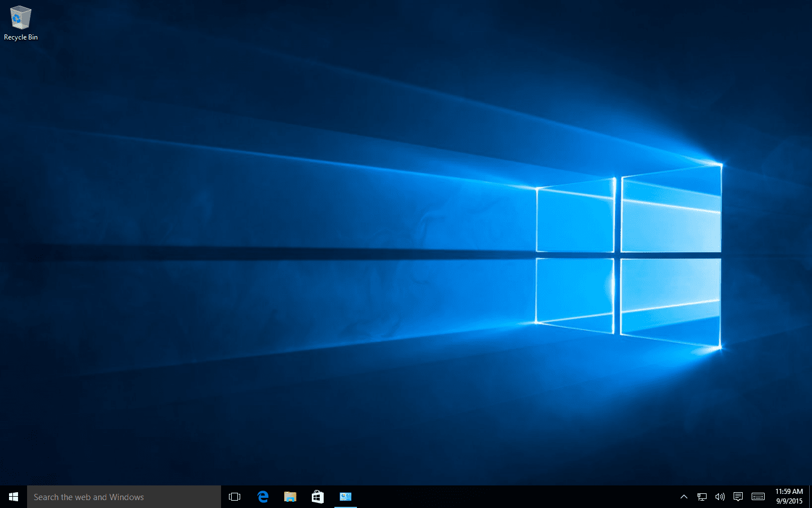The height and width of the screenshot is (508, 812).
Task: Open the Windows Store taskbar icon
Action: pos(317,497)
